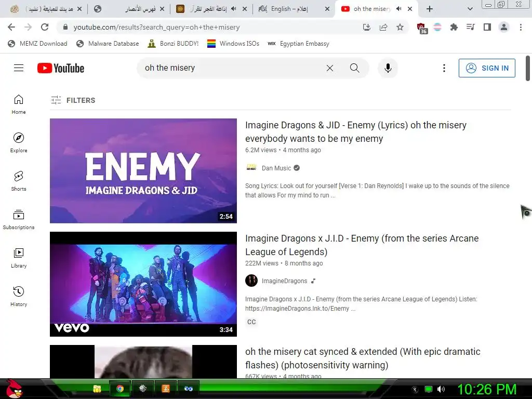Switch to the 'فهرس الأنصار' tab
The height and width of the screenshot is (399, 532).
click(129, 9)
